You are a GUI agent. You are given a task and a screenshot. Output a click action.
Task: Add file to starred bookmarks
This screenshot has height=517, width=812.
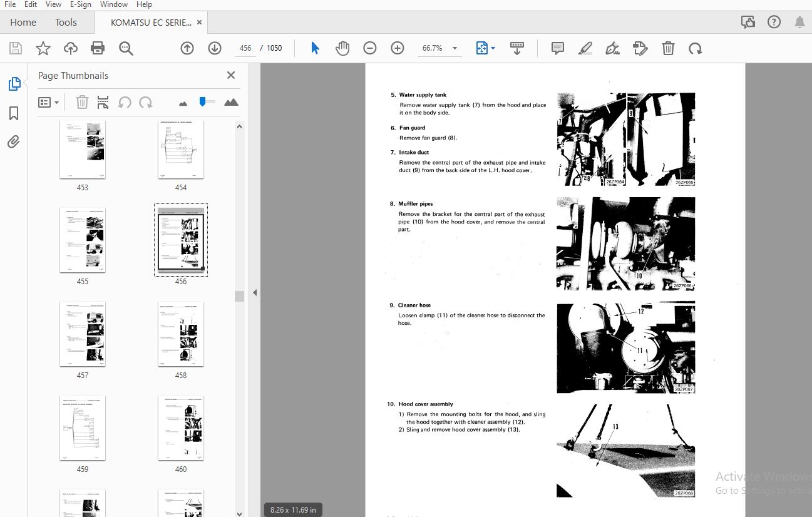click(43, 48)
